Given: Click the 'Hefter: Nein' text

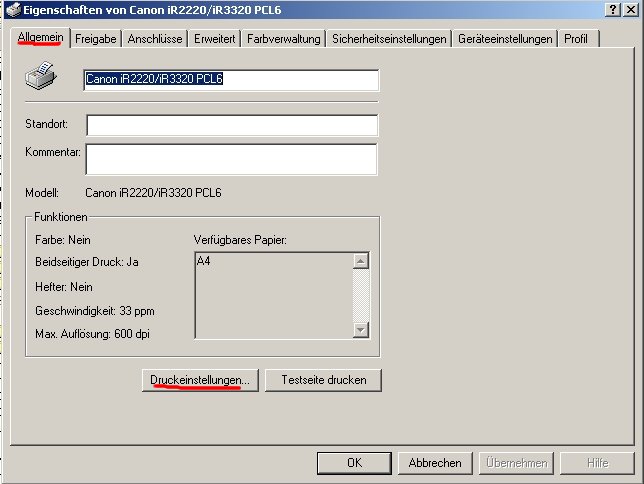Looking at the screenshot, I should click(x=64, y=287).
